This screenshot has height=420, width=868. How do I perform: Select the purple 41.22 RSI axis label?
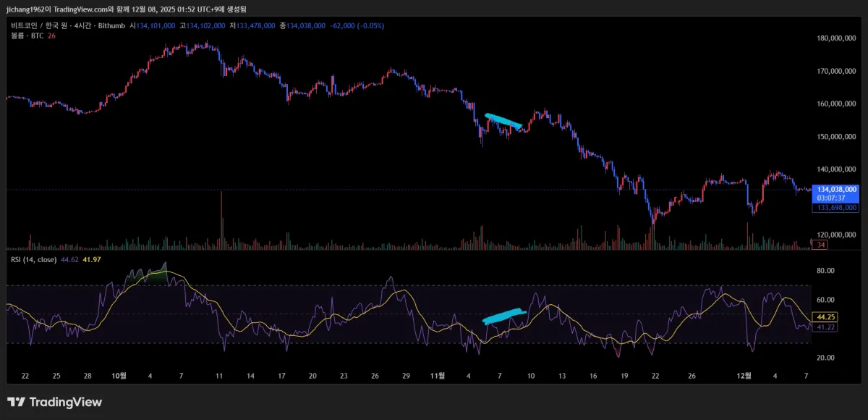point(825,327)
